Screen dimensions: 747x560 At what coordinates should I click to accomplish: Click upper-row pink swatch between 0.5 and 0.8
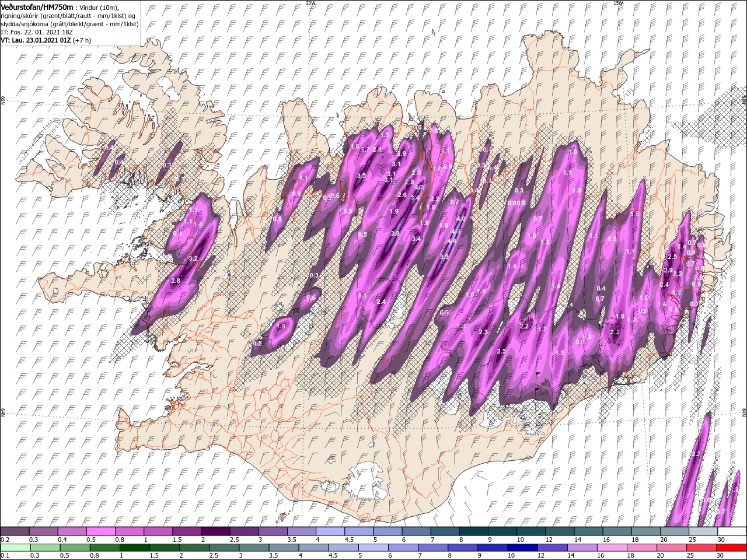[100, 531]
